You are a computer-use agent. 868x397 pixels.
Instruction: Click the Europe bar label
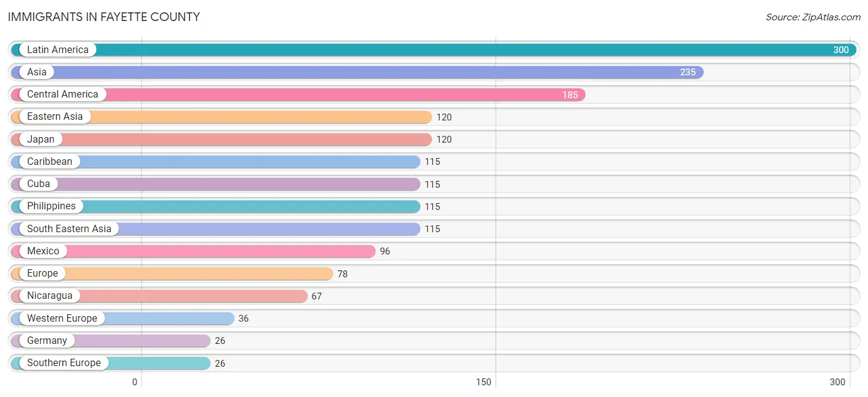43,274
